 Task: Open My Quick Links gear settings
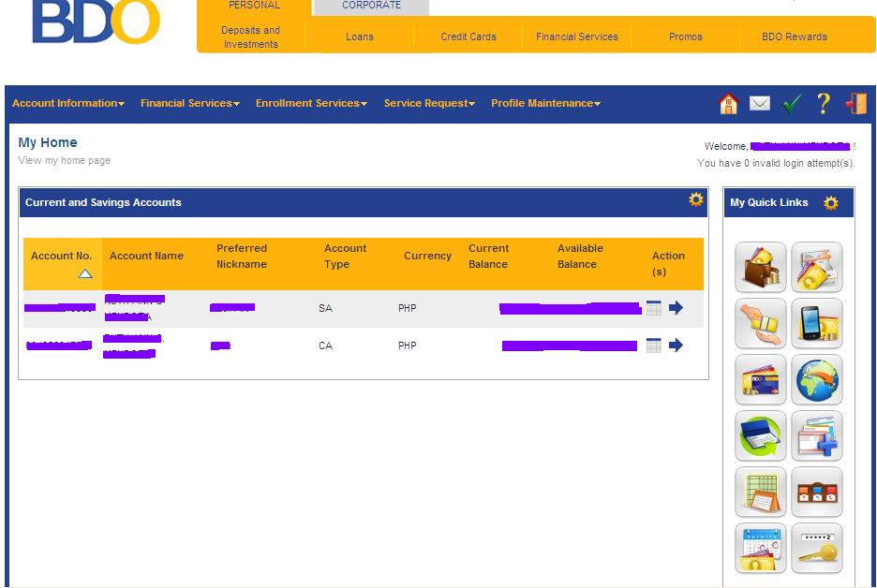[x=831, y=203]
